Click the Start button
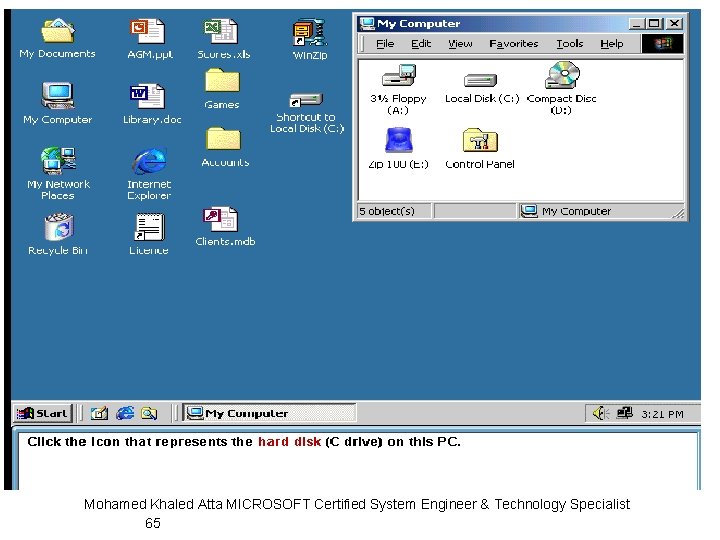Screen dimensions: 720x540 [x=42, y=413]
